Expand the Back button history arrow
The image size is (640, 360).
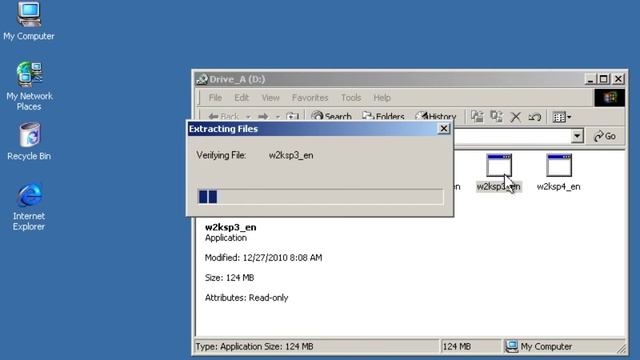pyautogui.click(x=248, y=117)
